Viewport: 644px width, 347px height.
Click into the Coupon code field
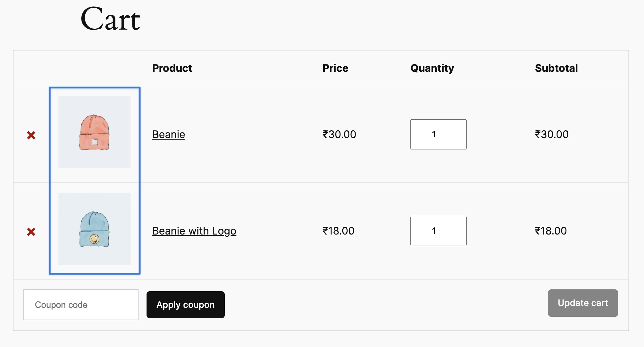click(x=81, y=305)
